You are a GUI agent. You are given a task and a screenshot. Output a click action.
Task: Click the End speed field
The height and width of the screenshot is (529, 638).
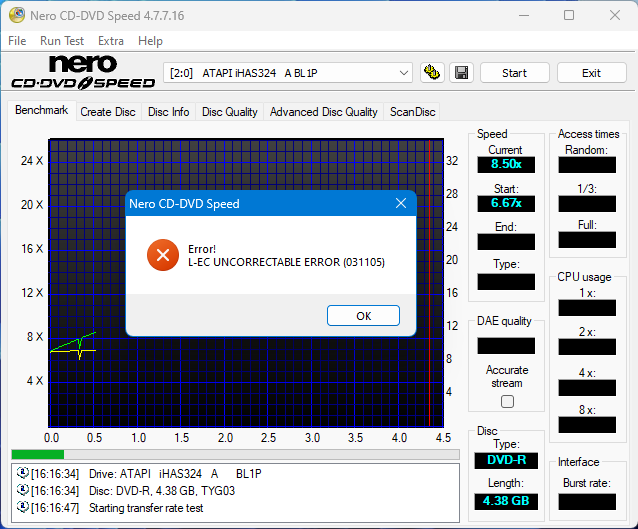click(506, 242)
